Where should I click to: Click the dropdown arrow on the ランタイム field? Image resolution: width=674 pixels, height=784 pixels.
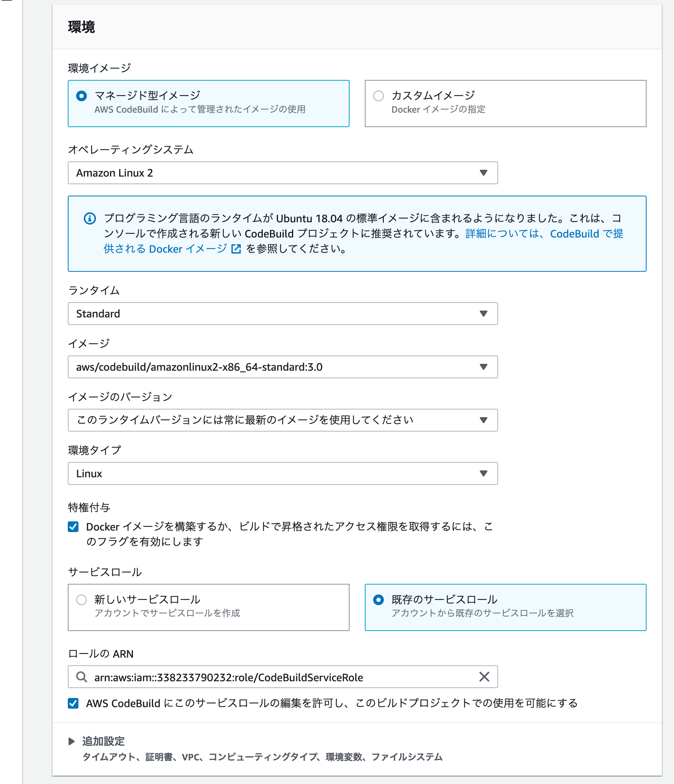[483, 314]
